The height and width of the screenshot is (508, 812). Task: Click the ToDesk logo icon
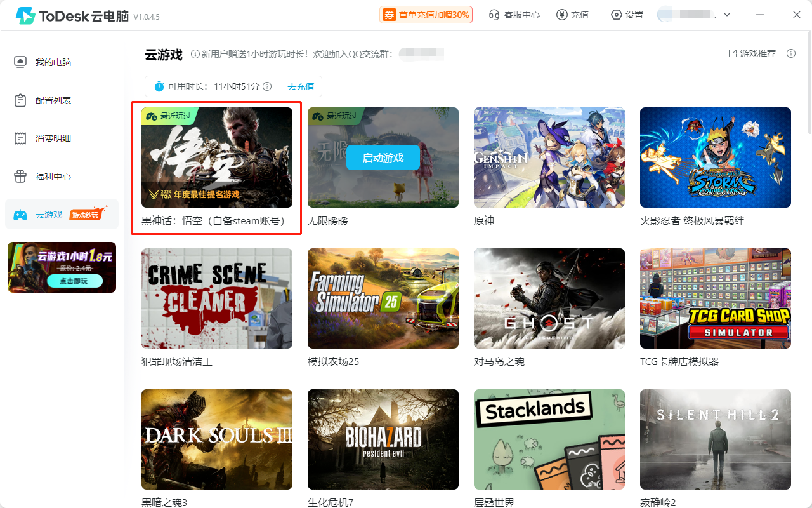point(25,15)
